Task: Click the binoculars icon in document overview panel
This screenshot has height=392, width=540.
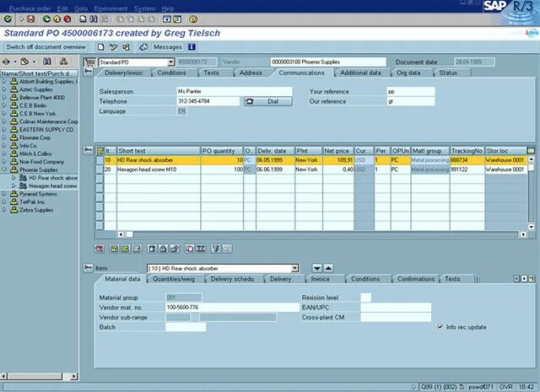Action: 47,62
